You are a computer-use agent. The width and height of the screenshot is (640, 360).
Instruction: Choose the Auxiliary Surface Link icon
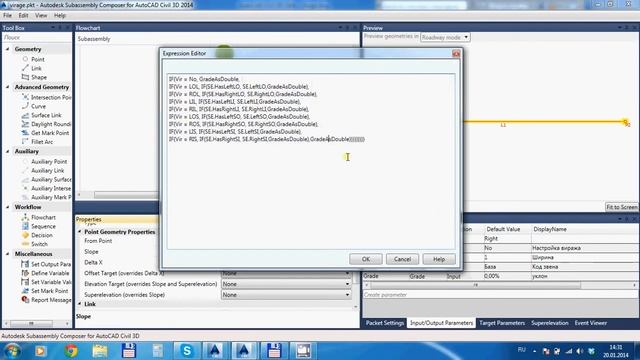click(x=25, y=180)
